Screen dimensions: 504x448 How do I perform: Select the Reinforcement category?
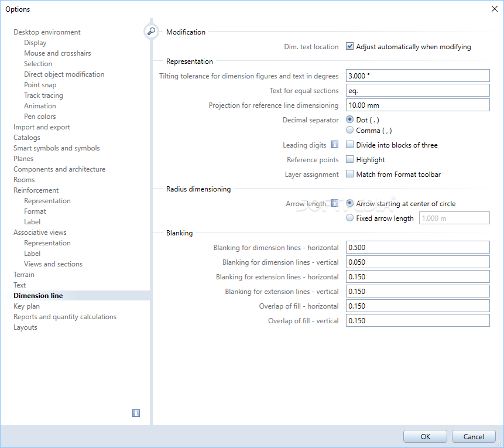36,190
